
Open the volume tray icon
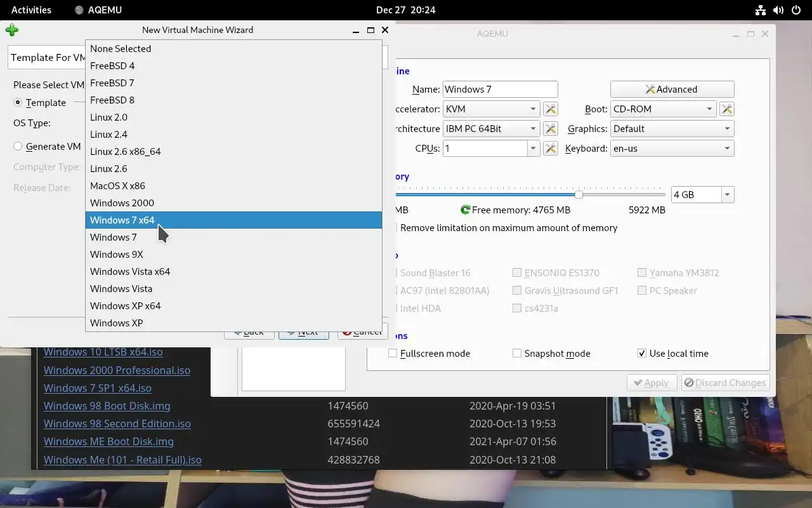778,10
